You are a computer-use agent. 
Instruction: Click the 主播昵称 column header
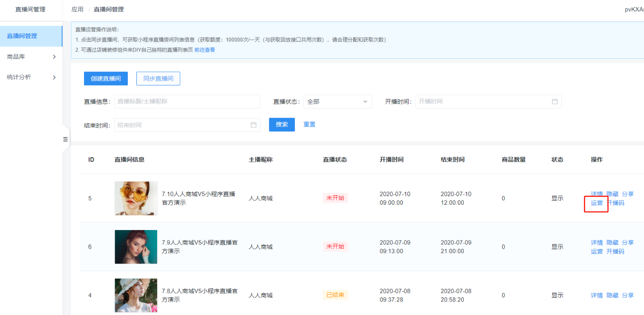pos(261,160)
